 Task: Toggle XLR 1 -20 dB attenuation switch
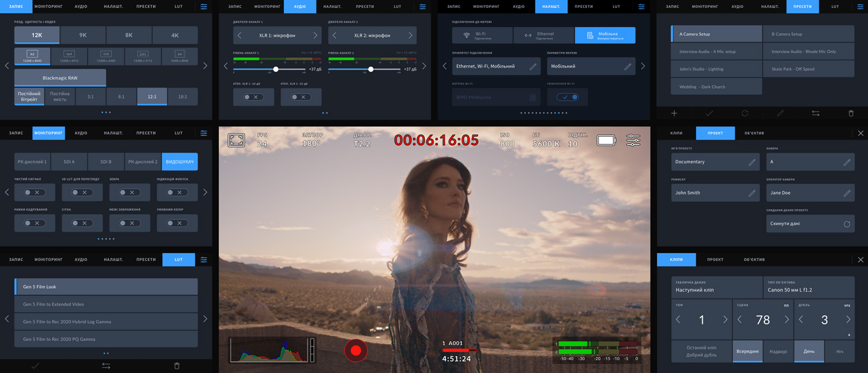click(x=253, y=97)
